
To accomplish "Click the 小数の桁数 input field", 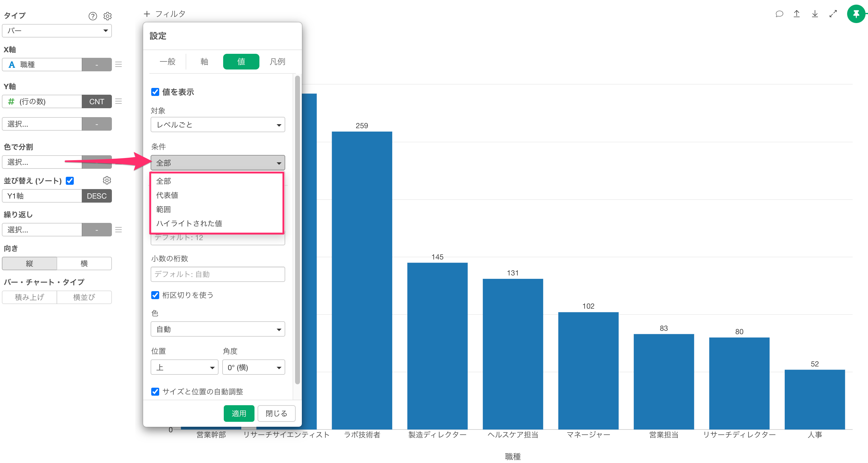I will 218,274.
